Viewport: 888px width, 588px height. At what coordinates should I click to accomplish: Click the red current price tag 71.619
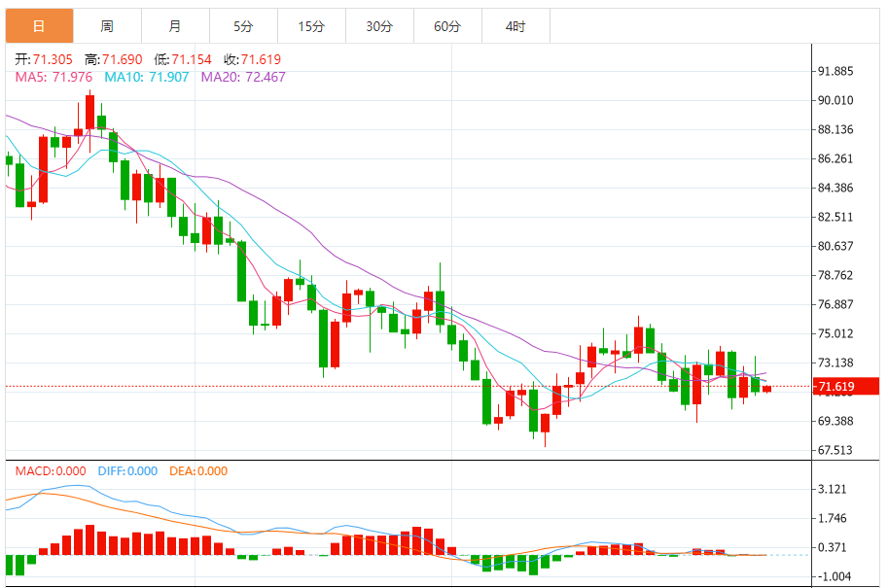846,387
